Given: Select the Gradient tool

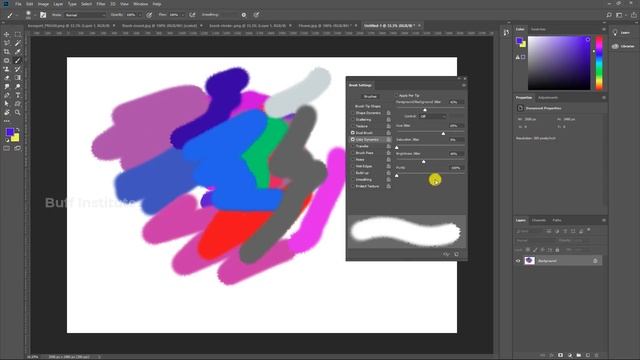Looking at the screenshot, I should pyautogui.click(x=18, y=78).
